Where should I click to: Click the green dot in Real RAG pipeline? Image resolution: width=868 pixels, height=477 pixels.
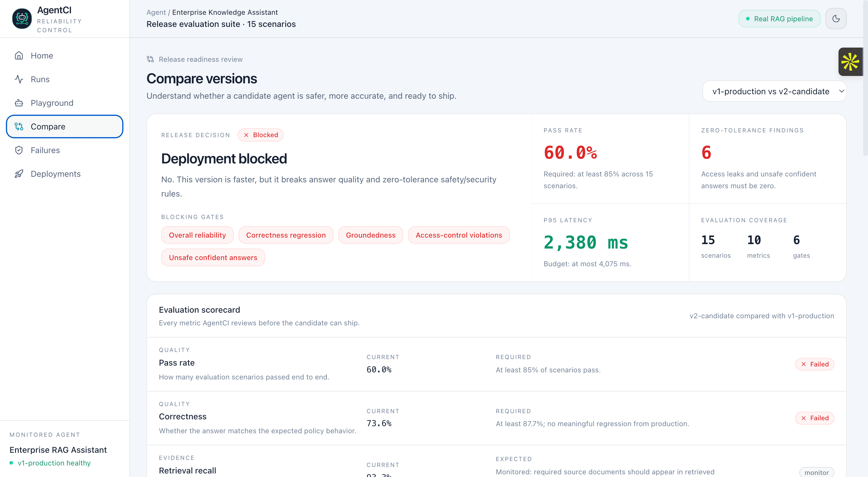pyautogui.click(x=748, y=19)
